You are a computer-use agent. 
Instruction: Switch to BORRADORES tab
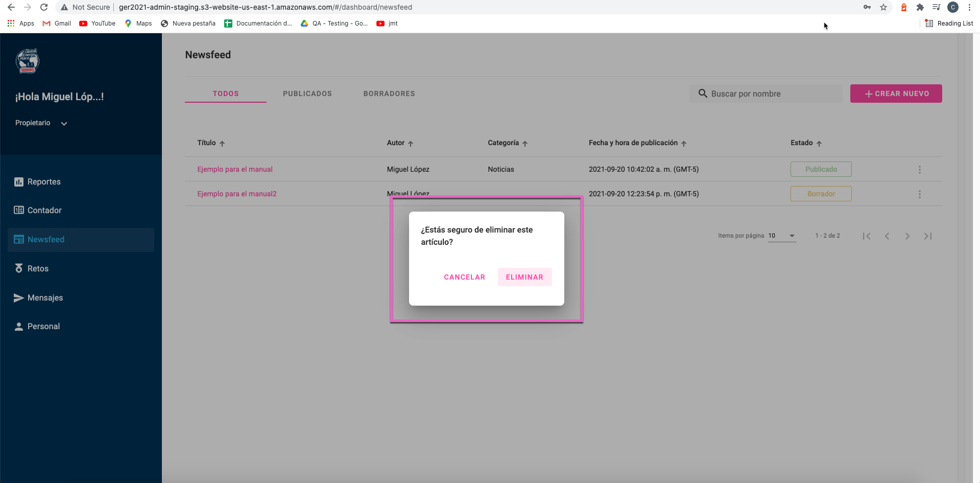389,94
